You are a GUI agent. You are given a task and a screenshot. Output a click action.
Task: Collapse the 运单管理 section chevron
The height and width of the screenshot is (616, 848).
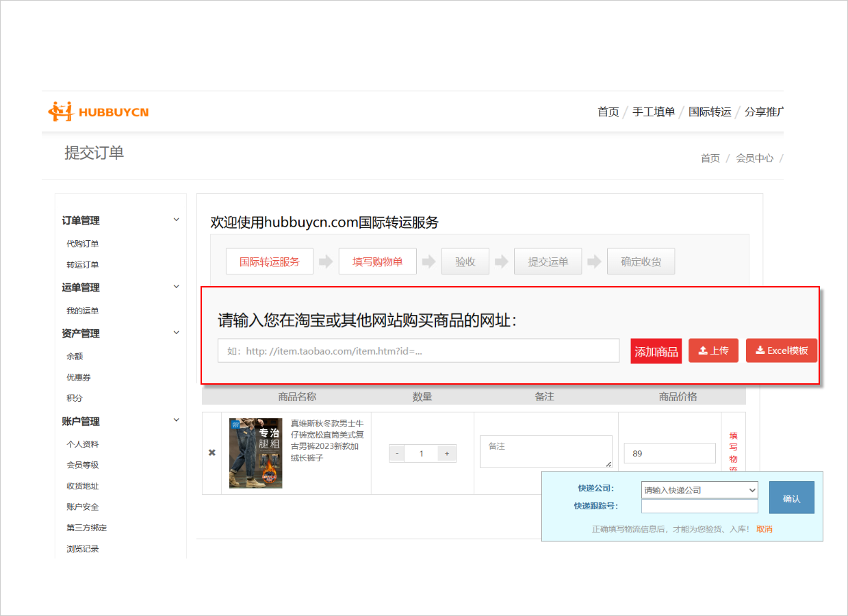pos(176,287)
